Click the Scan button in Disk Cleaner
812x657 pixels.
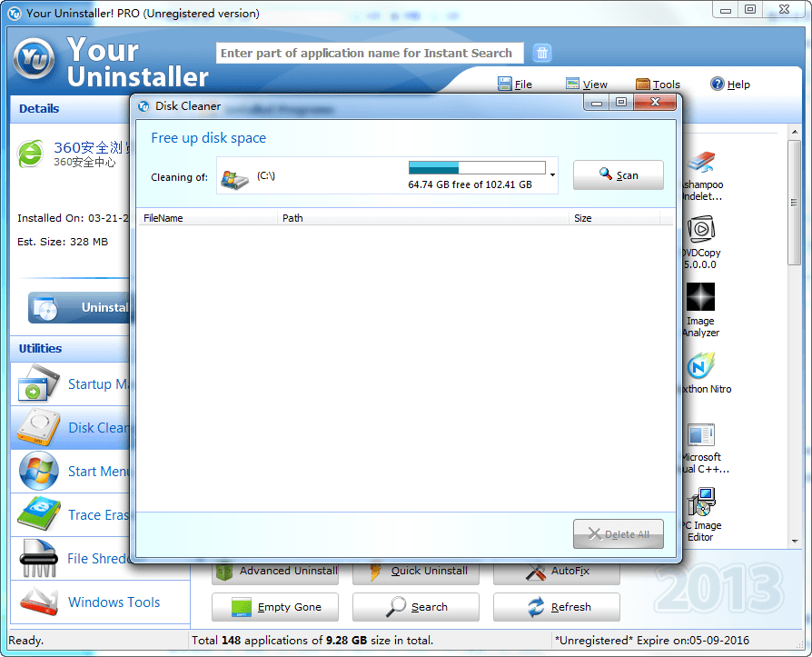coord(618,175)
